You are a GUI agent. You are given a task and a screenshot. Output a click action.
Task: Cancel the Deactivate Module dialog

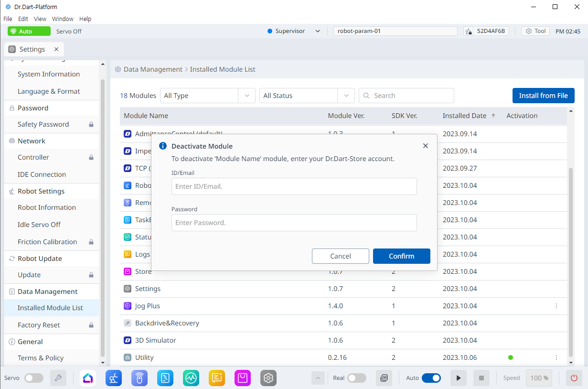[x=340, y=256]
